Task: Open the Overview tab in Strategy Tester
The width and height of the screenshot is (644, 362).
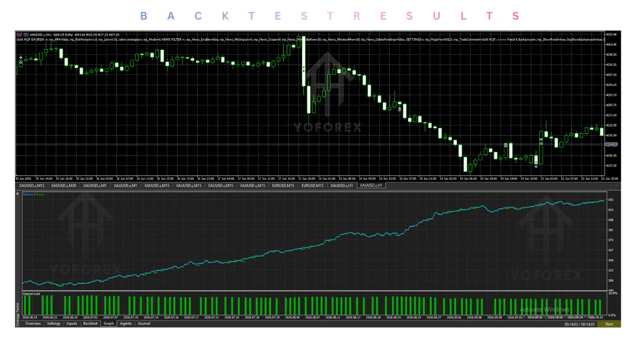Action: (x=33, y=324)
